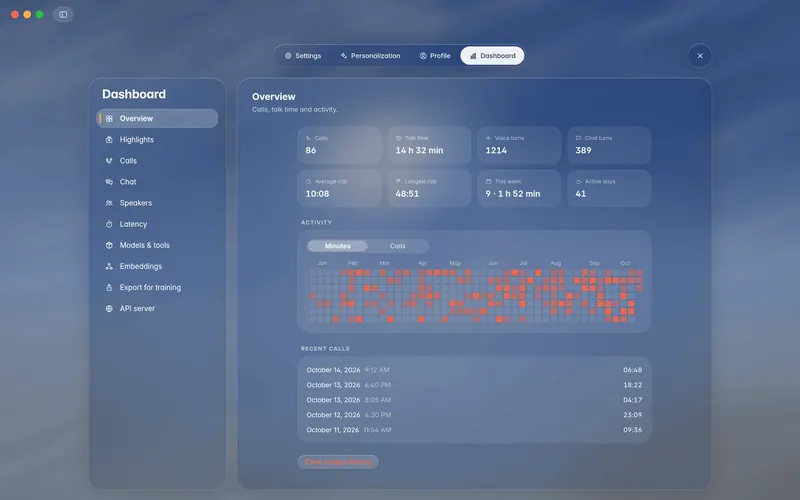Click the Embeddings nodes icon
The image size is (800, 500).
click(x=109, y=266)
